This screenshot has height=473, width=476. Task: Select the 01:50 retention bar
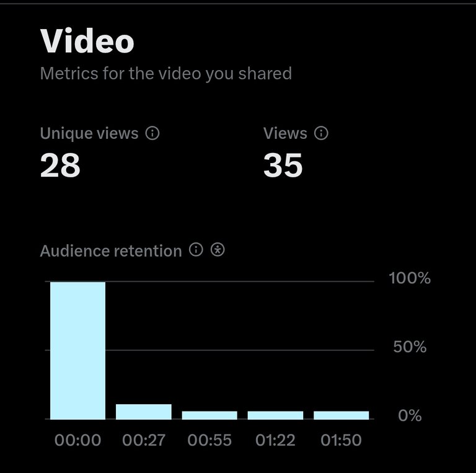click(342, 415)
